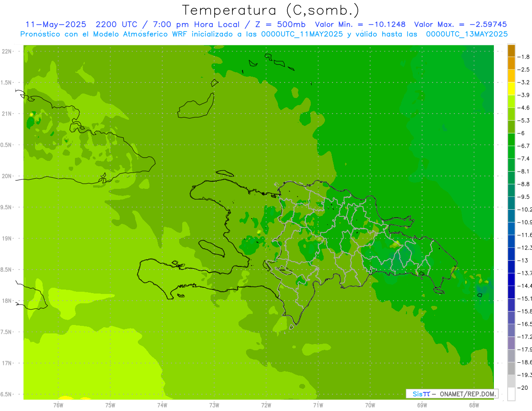Click the '-3.2' colorbar label
The width and height of the screenshot is (532, 411).
[524, 82]
